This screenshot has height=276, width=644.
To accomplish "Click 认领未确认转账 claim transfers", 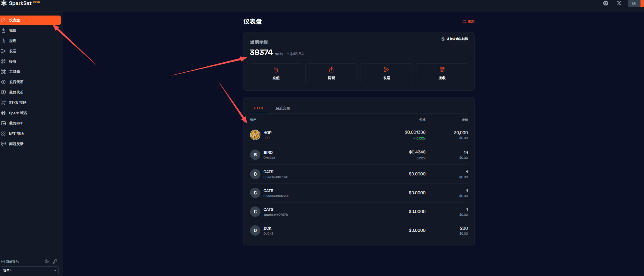I will (x=455, y=39).
